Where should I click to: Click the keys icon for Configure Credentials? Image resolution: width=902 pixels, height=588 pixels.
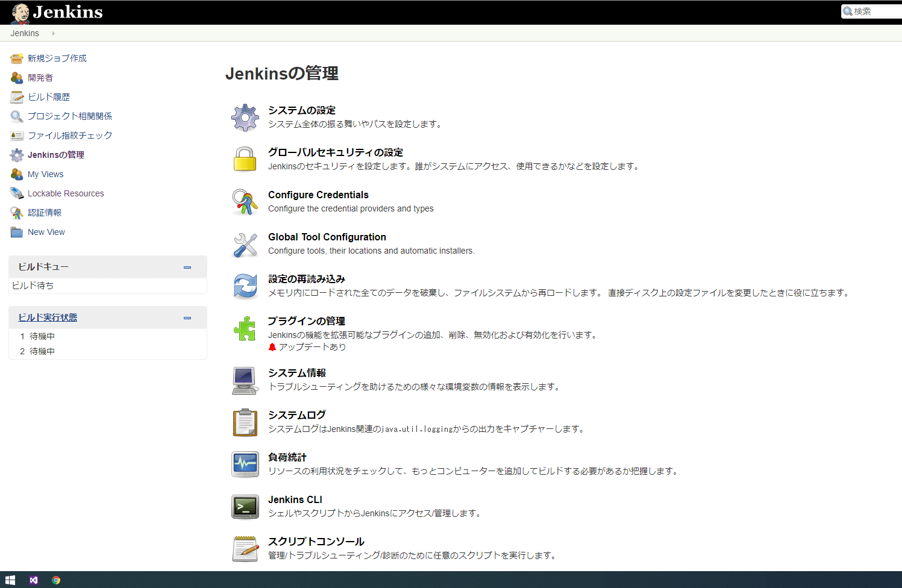(245, 202)
